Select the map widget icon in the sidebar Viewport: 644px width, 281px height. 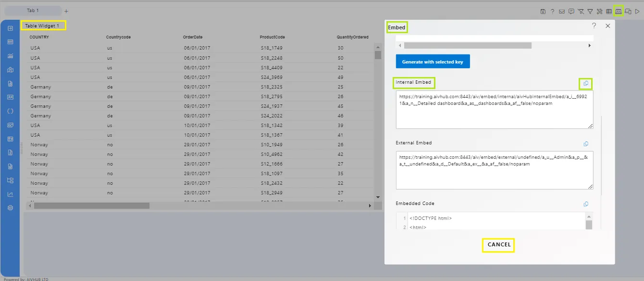(11, 70)
